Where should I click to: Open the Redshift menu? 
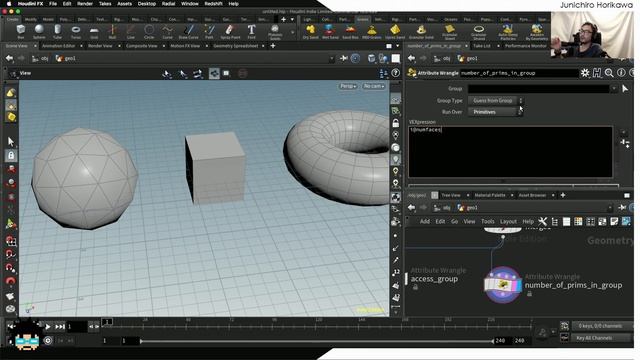213,4
